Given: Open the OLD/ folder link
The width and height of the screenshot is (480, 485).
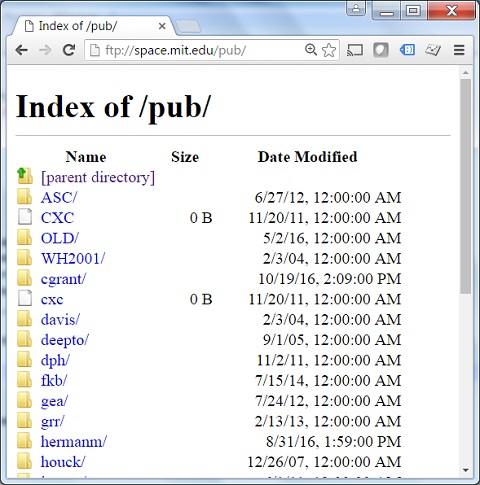Looking at the screenshot, I should 60,238.
